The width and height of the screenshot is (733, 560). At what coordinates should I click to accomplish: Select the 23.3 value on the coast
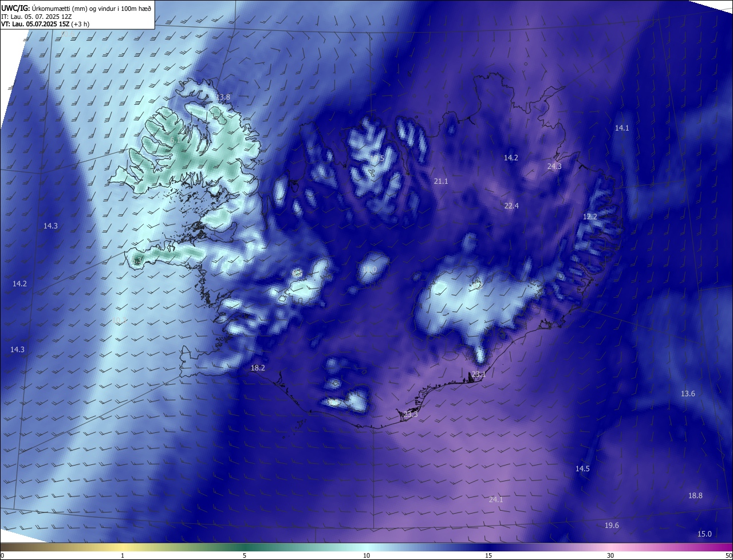tap(411, 413)
